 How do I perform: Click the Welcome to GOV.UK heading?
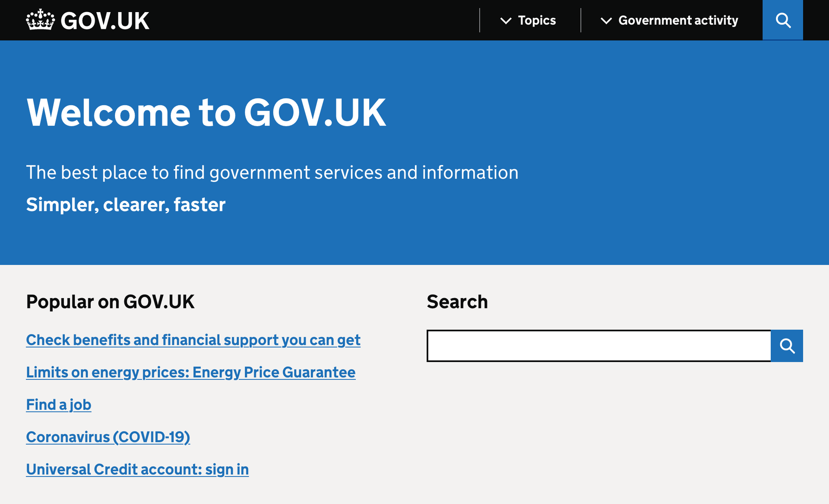click(206, 113)
